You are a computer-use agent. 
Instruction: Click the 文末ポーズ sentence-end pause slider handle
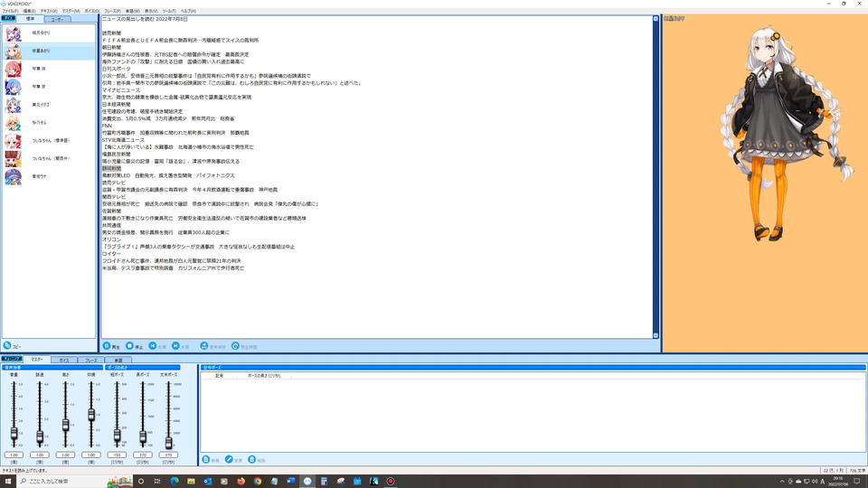(x=169, y=442)
